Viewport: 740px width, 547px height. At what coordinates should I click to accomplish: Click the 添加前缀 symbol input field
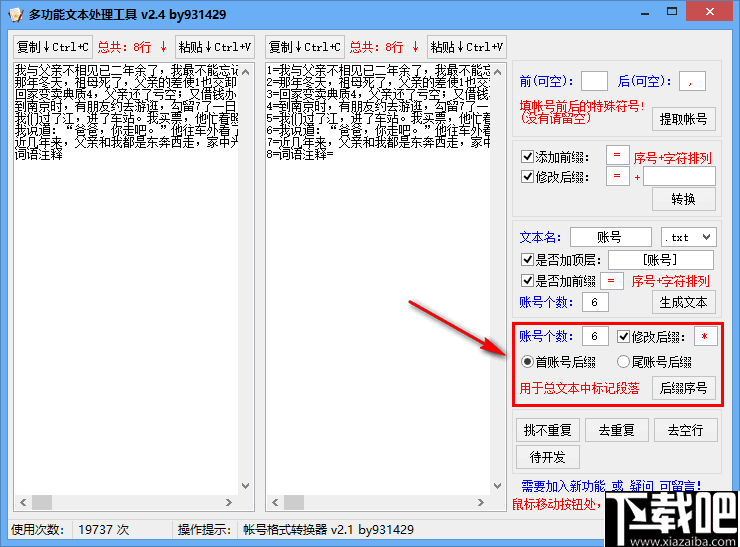617,155
